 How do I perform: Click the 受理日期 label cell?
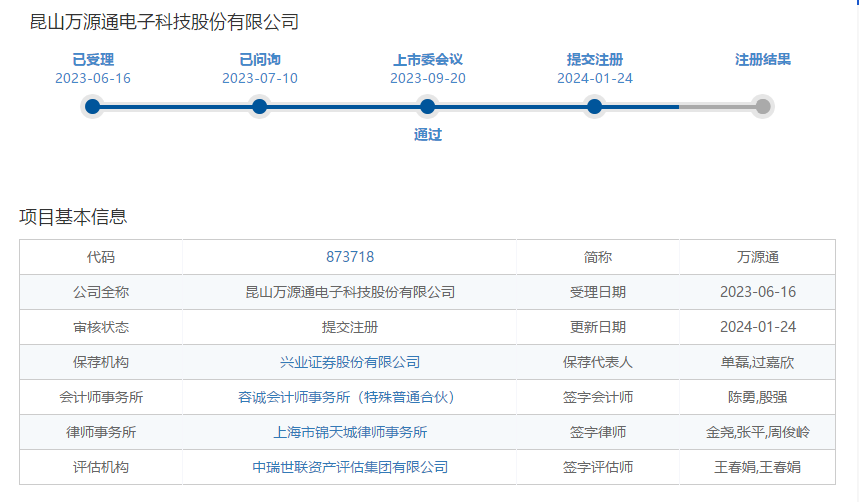[x=598, y=292]
